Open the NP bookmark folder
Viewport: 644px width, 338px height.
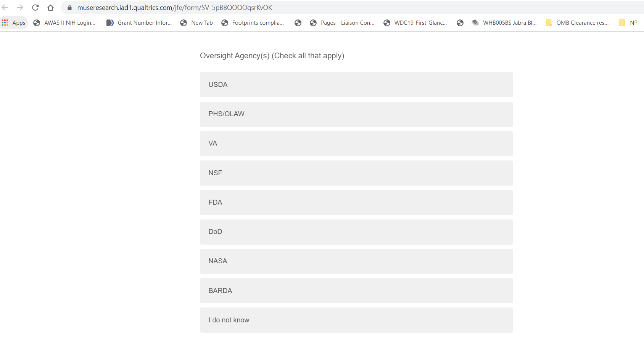[628, 23]
